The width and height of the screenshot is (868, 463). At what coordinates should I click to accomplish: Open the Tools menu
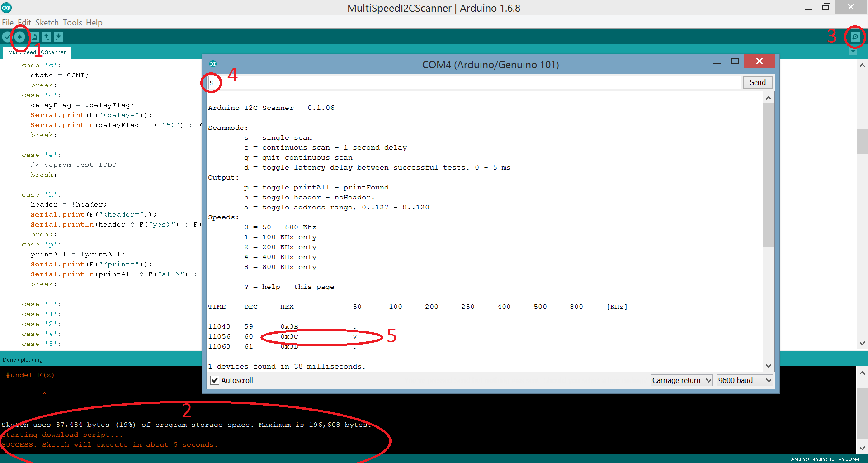click(x=72, y=22)
